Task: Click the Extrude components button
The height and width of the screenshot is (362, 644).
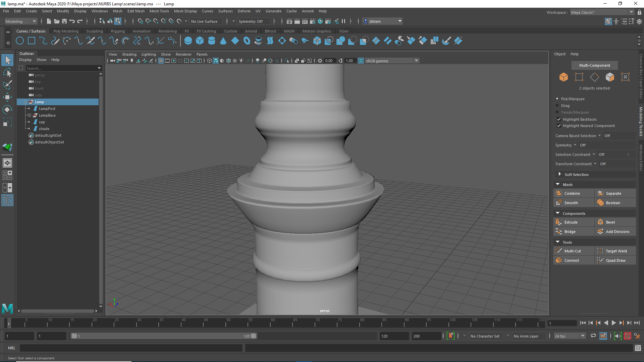Action: [571, 222]
